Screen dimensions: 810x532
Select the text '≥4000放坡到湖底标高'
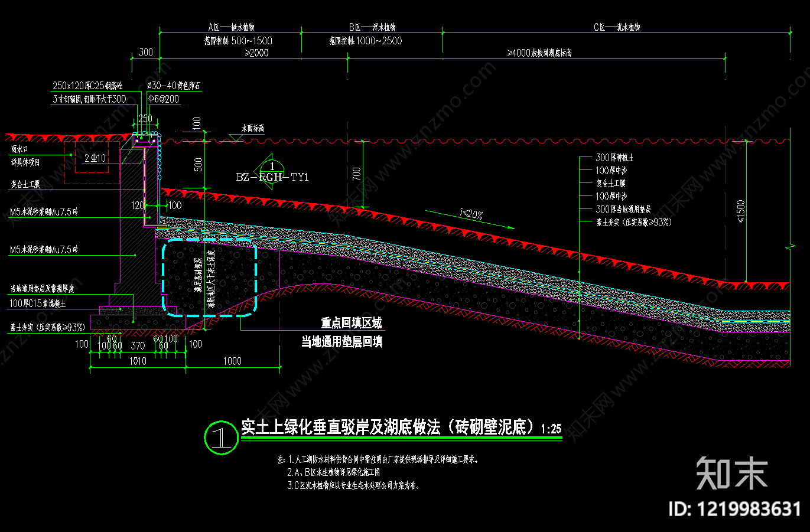point(539,53)
